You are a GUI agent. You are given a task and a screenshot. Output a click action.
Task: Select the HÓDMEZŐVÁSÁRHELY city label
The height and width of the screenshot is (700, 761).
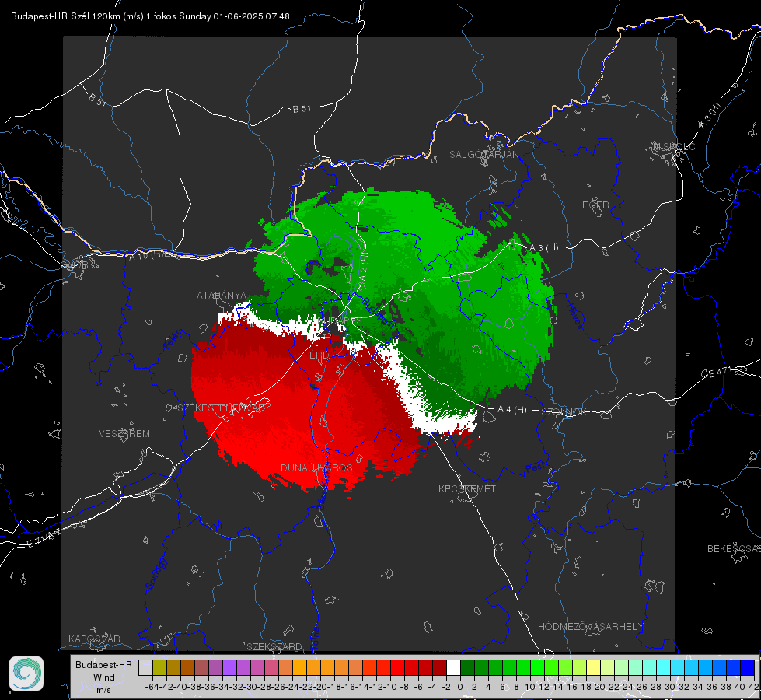point(590,627)
